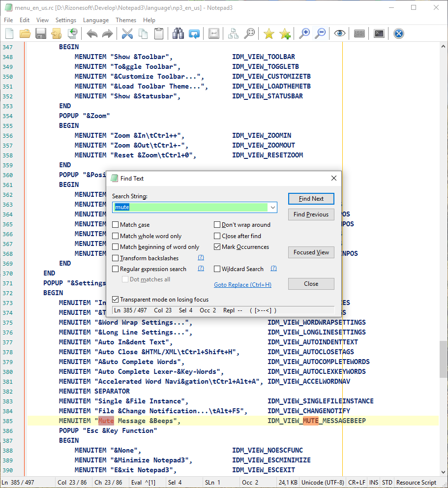Open the Language menu
Viewport: 448px width, 488px height.
[96, 20]
